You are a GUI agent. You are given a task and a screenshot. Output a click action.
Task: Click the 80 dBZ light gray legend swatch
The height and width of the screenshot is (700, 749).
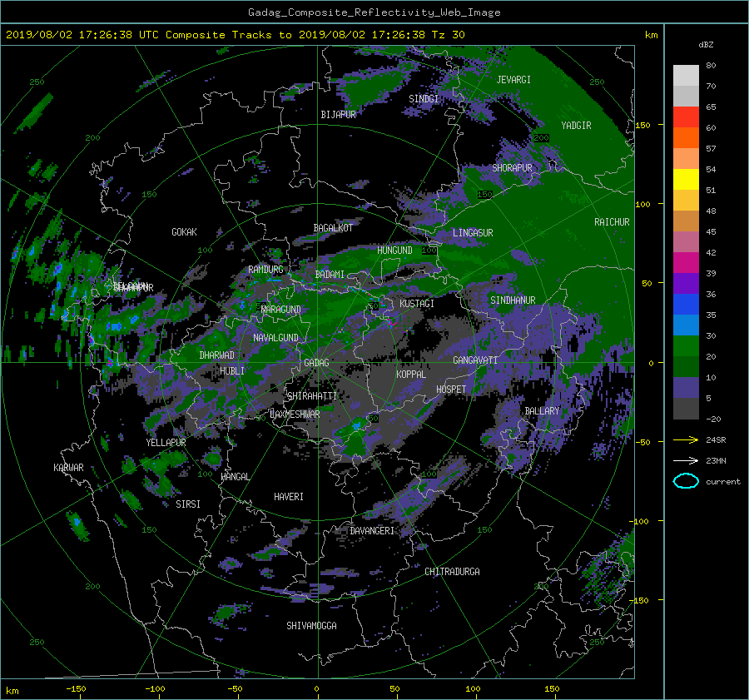tap(686, 75)
